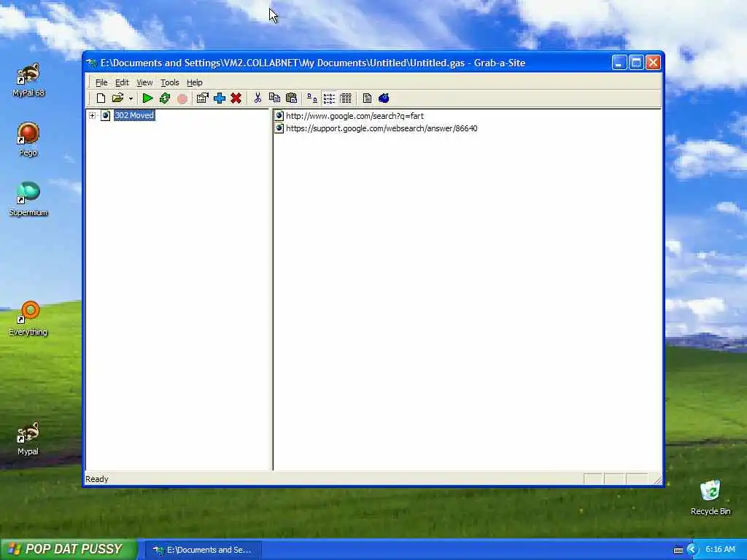The width and height of the screenshot is (747, 560).
Task: Select the Supermium desktop icon
Action: click(x=28, y=199)
